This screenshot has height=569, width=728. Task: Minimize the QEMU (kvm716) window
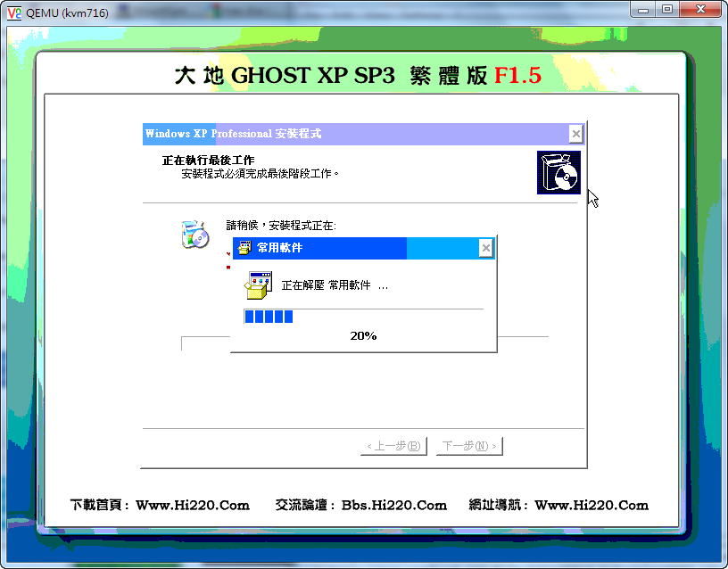[642, 10]
